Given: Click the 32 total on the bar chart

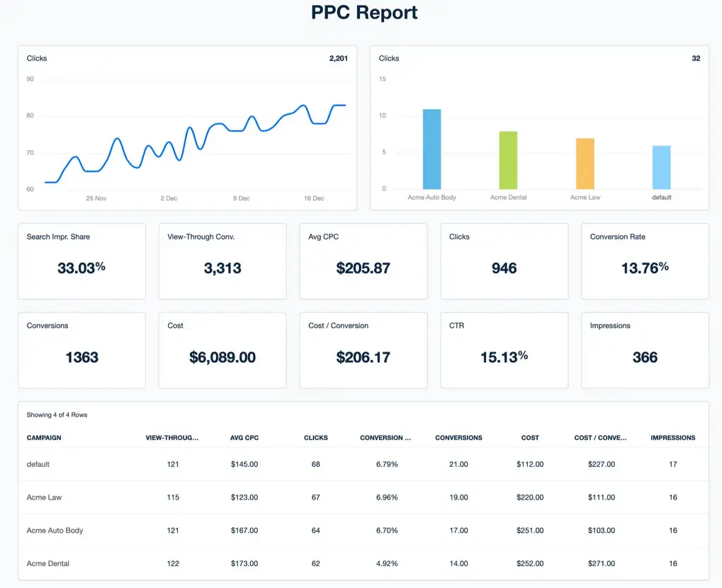Looking at the screenshot, I should pyautogui.click(x=695, y=58).
